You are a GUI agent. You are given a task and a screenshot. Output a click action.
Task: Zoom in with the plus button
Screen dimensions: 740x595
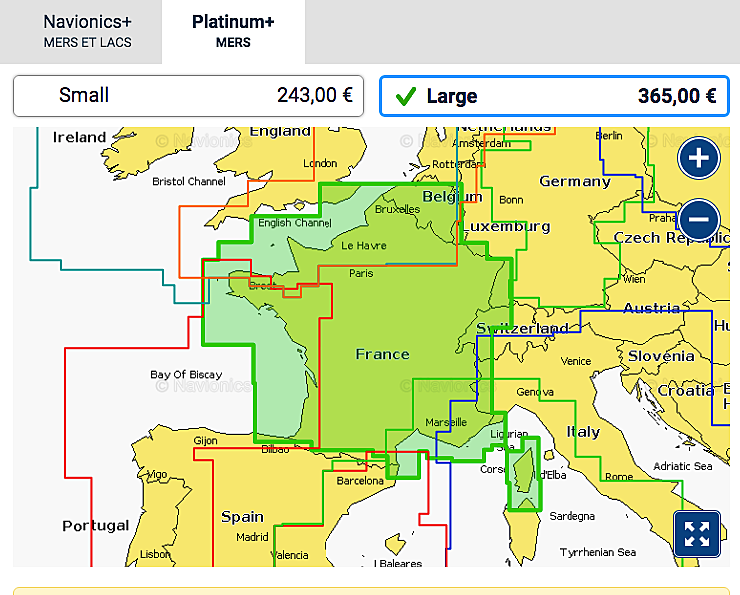[x=698, y=158]
